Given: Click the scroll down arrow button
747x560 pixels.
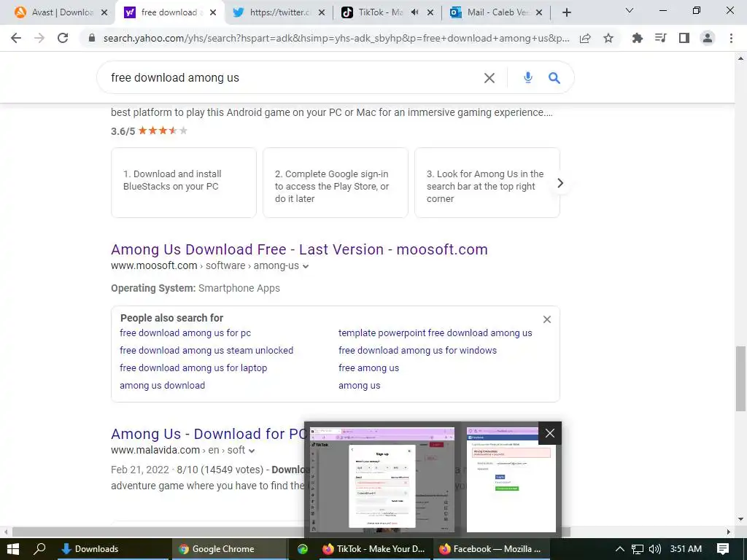Looking at the screenshot, I should click(x=740, y=518).
